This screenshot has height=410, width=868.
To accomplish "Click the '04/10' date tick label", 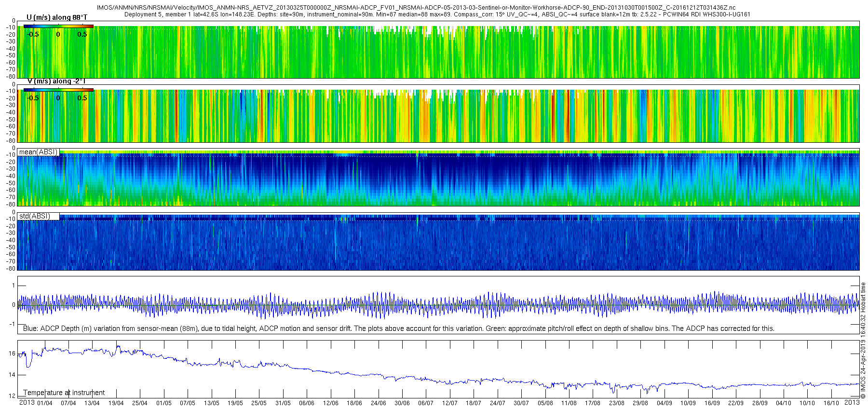I will tap(784, 403).
